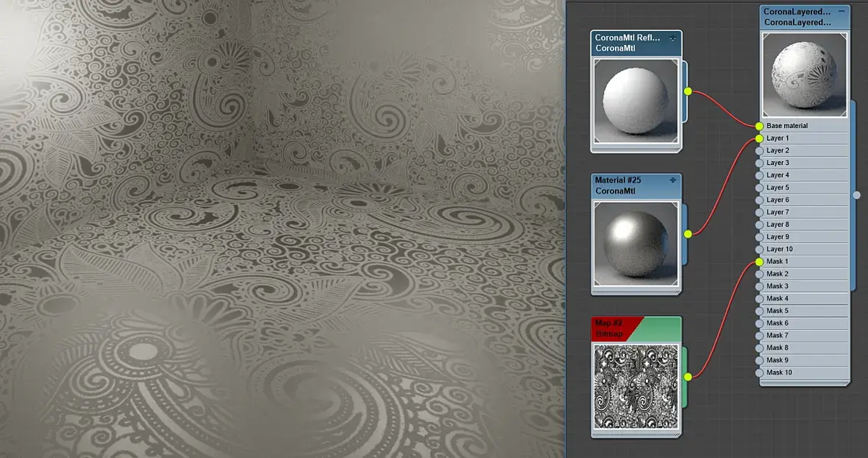Select the Map #2 Bitmap node title
Screen dimensions: 868x458
(636, 328)
